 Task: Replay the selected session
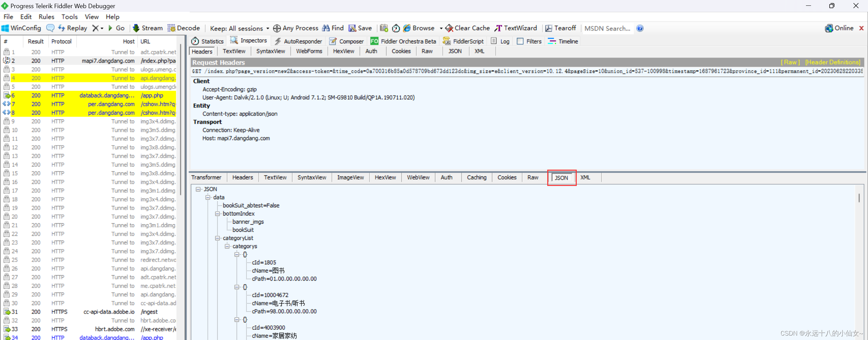(x=73, y=28)
